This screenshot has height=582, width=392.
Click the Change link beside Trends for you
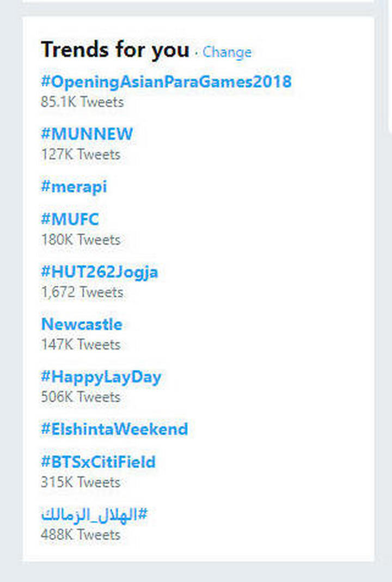tap(227, 52)
